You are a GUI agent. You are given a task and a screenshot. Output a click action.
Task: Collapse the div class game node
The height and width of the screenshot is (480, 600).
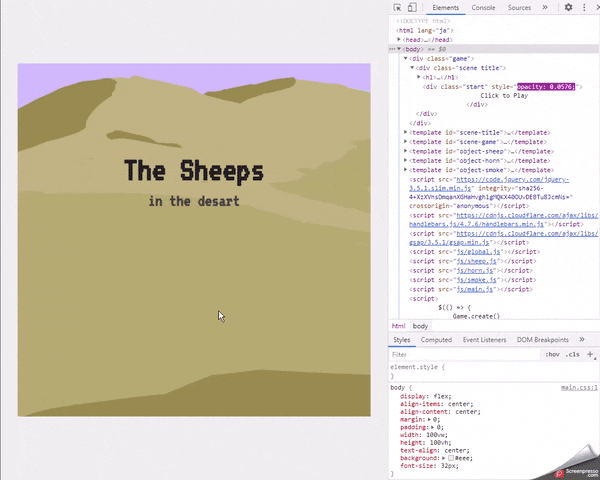(x=405, y=58)
